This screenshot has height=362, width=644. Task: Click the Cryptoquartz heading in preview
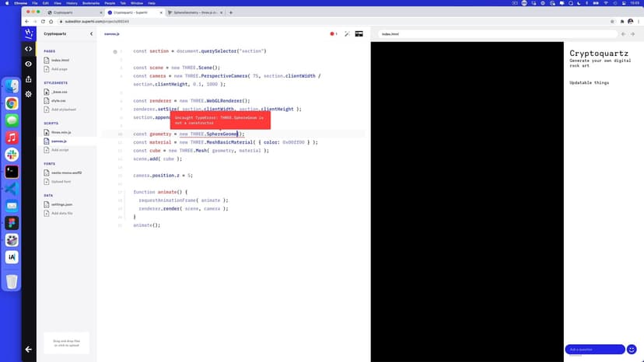[599, 54]
